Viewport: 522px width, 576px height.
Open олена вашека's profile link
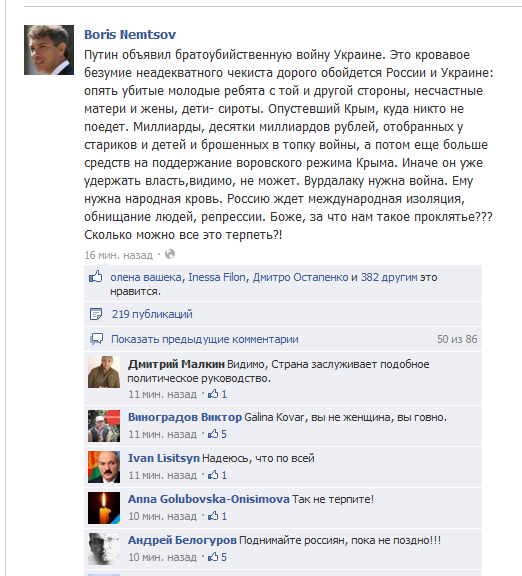146,277
